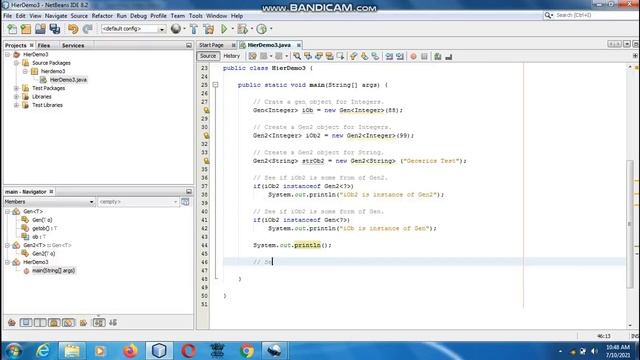The image size is (640, 360).
Task: Click the hint bulb icon on line 31
Action: (x=207, y=136)
